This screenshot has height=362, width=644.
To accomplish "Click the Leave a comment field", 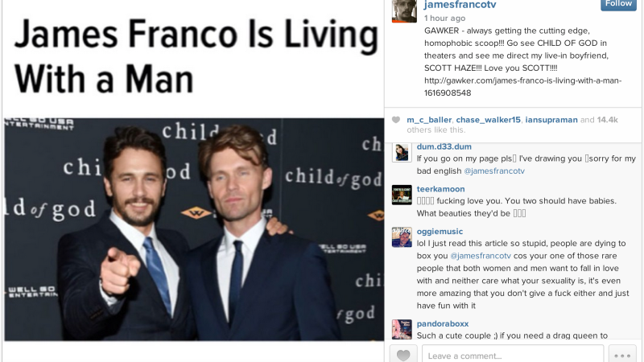I will pos(513,355).
